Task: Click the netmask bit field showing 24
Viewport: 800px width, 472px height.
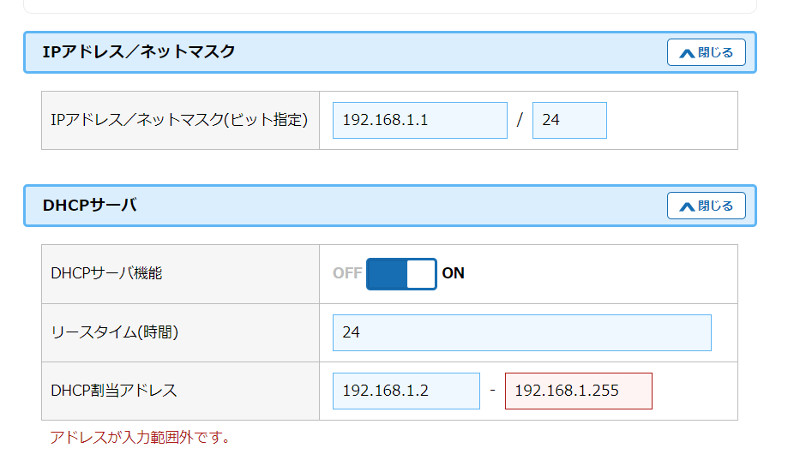Action: [569, 120]
